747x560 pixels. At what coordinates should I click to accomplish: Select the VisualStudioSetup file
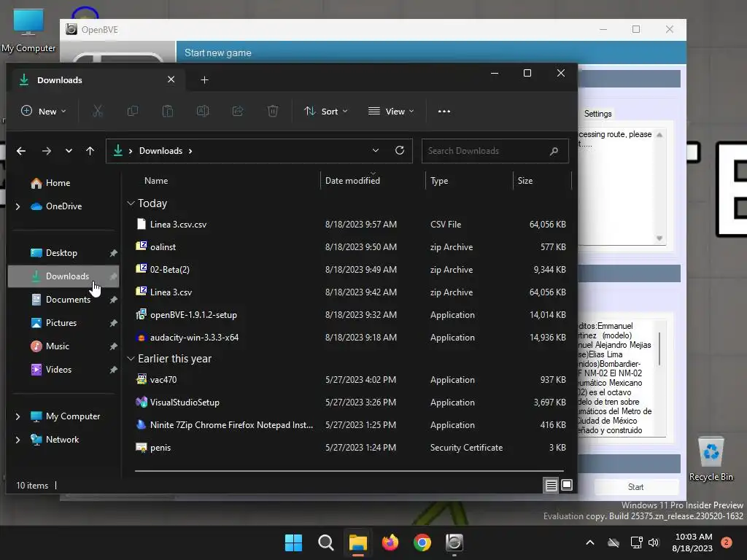(351, 402)
